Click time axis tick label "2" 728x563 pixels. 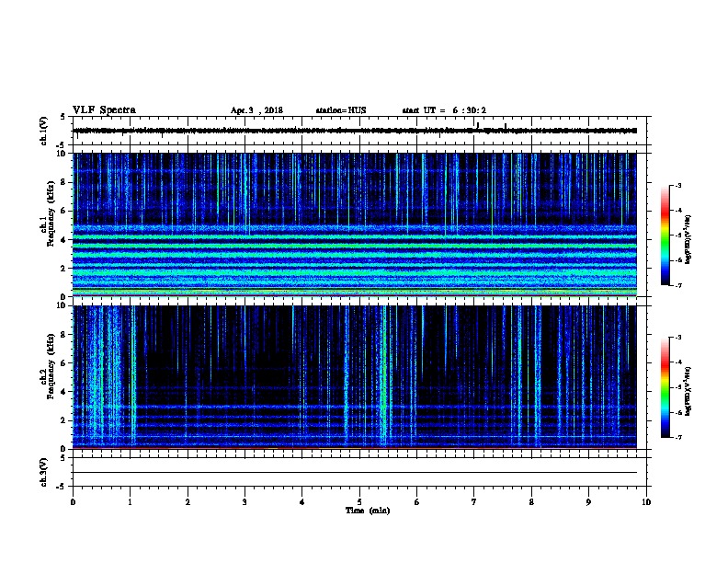click(x=188, y=502)
